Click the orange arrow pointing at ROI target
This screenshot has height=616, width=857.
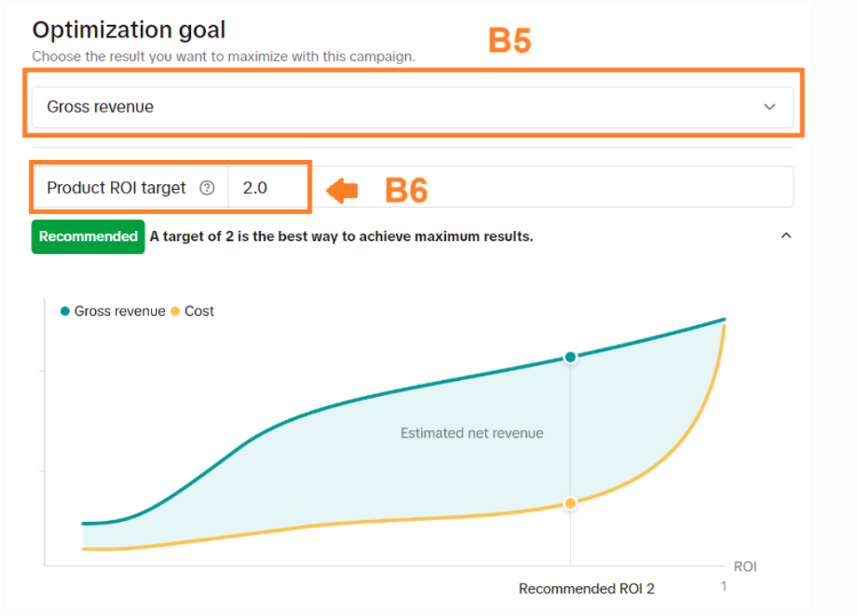pyautogui.click(x=342, y=191)
